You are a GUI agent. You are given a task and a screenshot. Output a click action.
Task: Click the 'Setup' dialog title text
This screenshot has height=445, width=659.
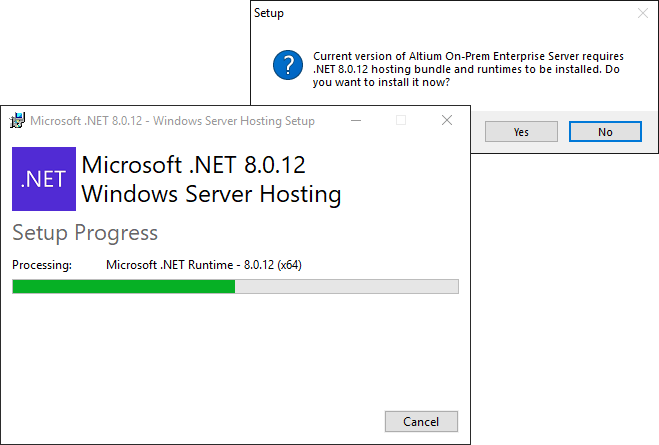pos(269,13)
